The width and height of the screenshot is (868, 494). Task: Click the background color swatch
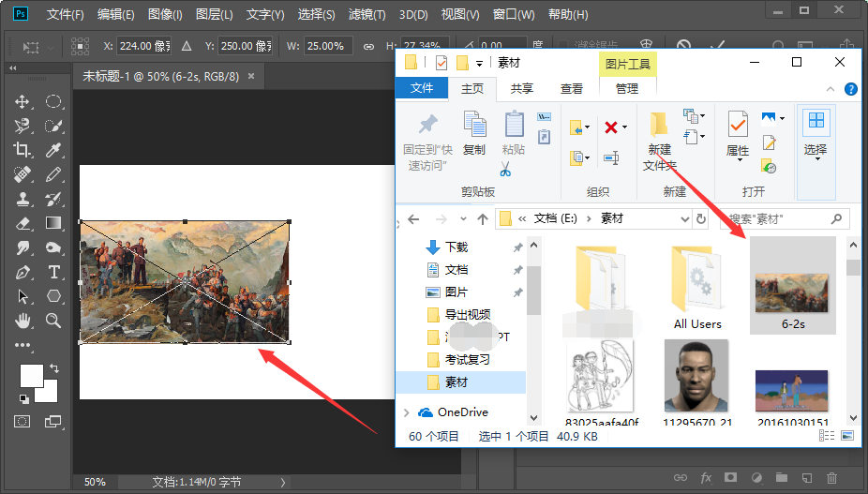(50, 394)
